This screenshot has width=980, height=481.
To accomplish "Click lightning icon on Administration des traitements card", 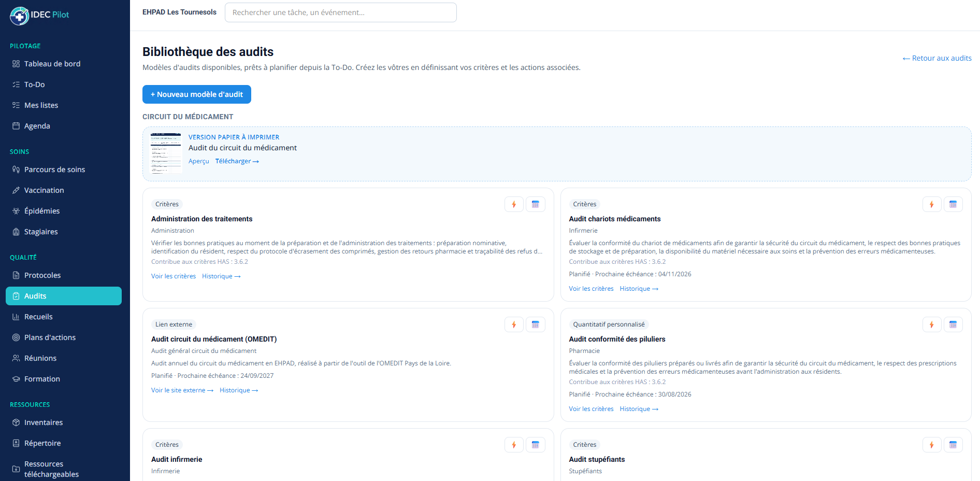I will point(514,204).
